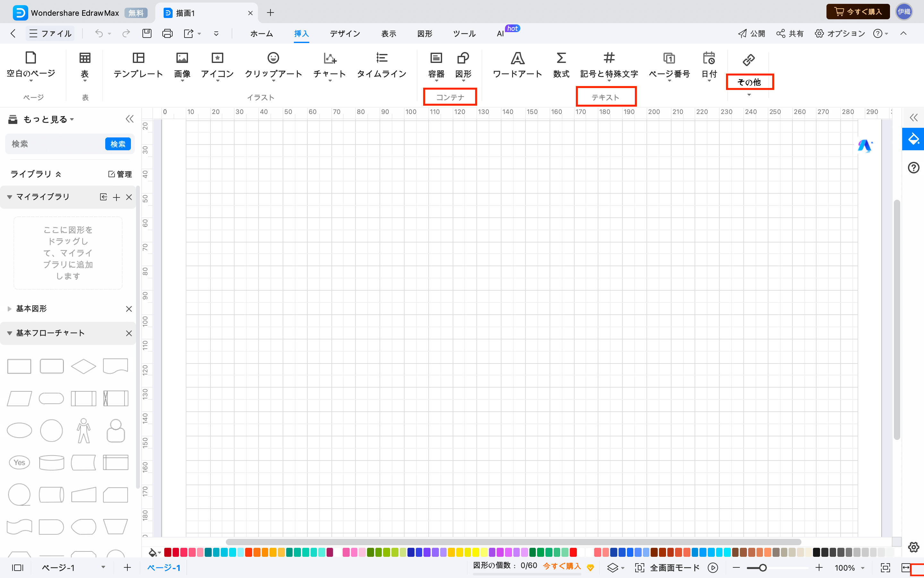Open オプション settings

pyautogui.click(x=840, y=34)
